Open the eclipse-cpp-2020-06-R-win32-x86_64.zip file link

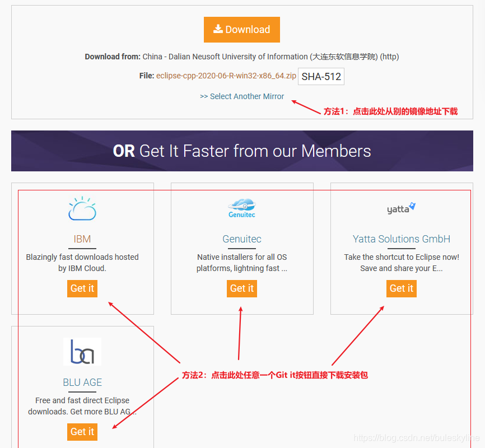point(226,76)
